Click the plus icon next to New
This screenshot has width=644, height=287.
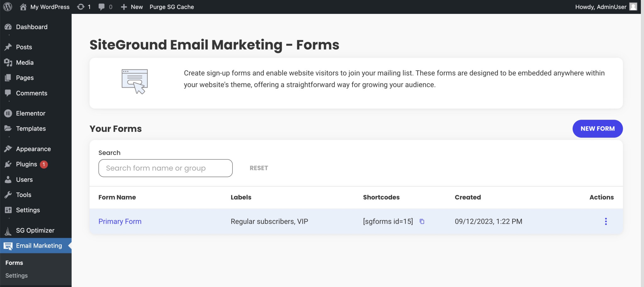pos(124,7)
